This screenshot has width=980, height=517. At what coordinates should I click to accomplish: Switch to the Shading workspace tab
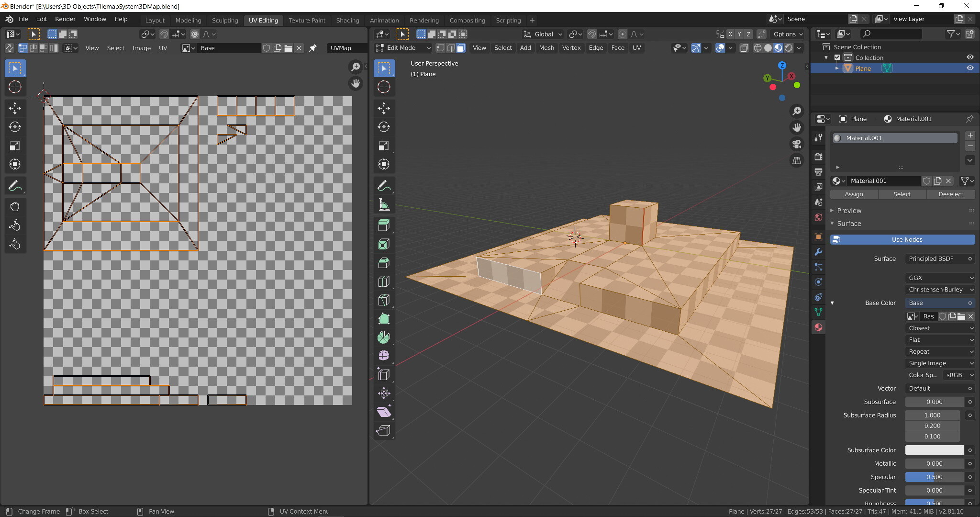point(347,20)
